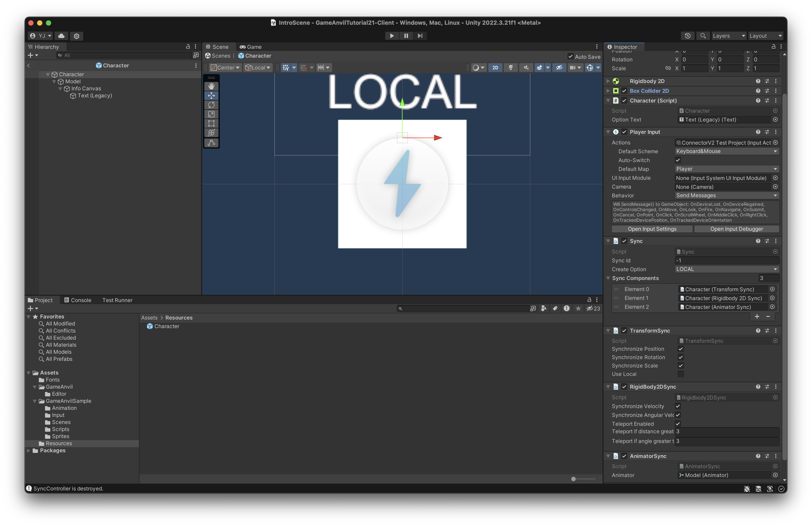Lock the Inspector panel
Viewport: 812px width, 526px height.
(773, 46)
